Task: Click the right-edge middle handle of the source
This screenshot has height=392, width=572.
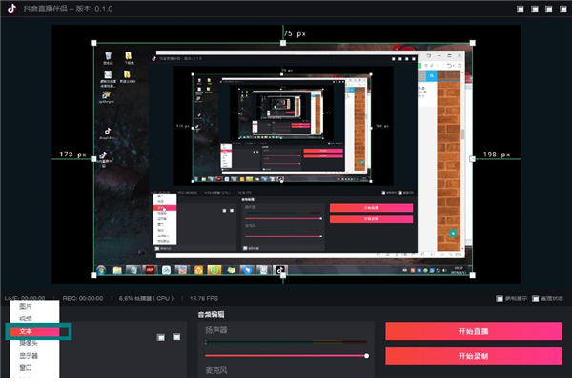Action: pyautogui.click(x=473, y=159)
